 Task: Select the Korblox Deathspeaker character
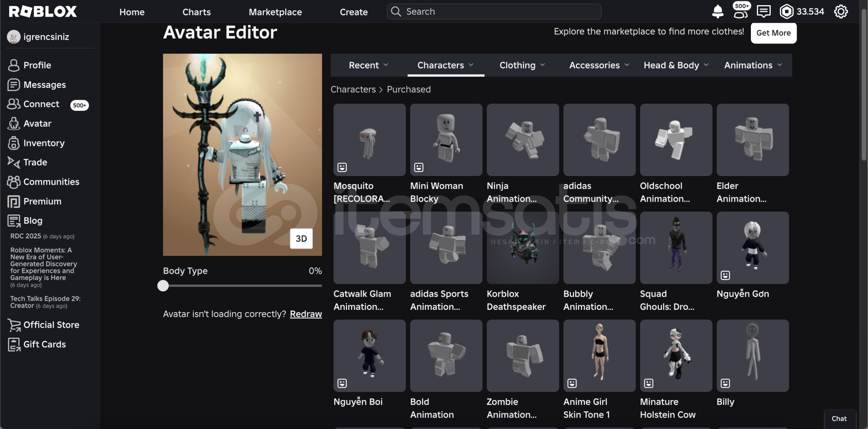(523, 248)
